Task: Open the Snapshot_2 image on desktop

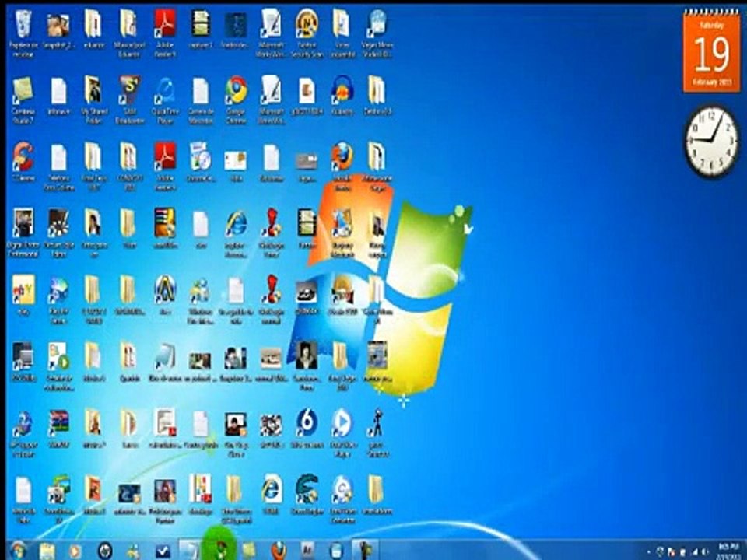Action: tap(58, 30)
